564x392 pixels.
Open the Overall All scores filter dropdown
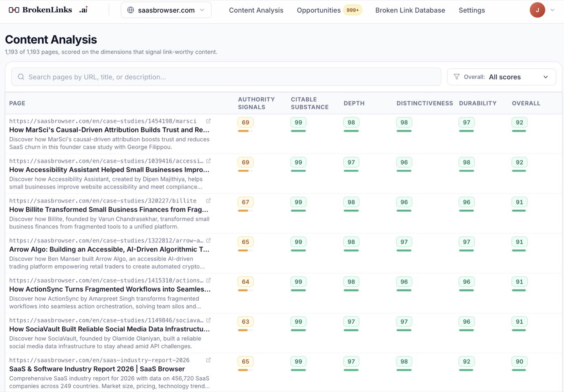pos(501,77)
